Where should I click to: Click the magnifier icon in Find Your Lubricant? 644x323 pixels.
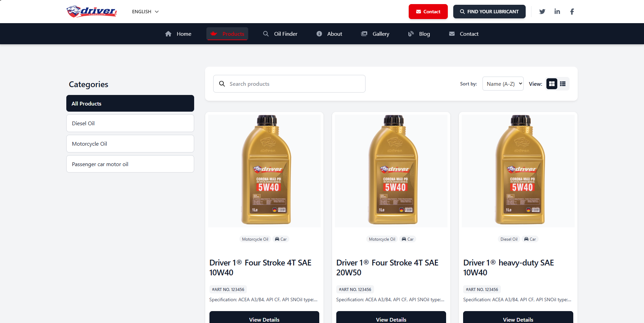click(462, 12)
